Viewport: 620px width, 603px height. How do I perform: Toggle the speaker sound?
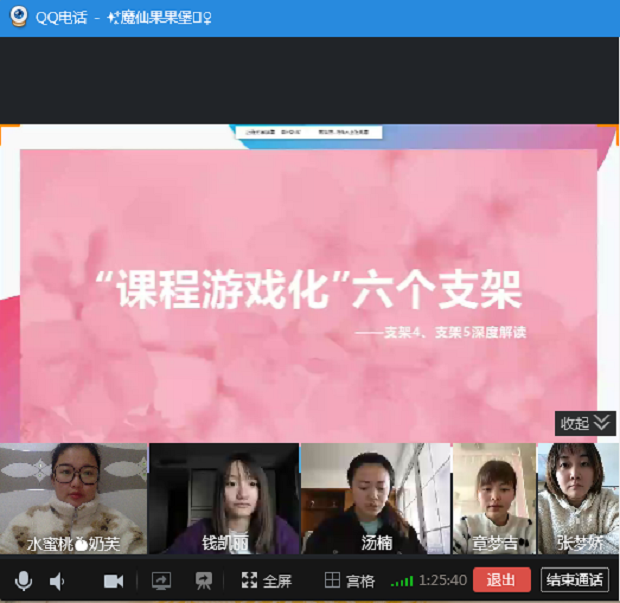[x=58, y=580]
